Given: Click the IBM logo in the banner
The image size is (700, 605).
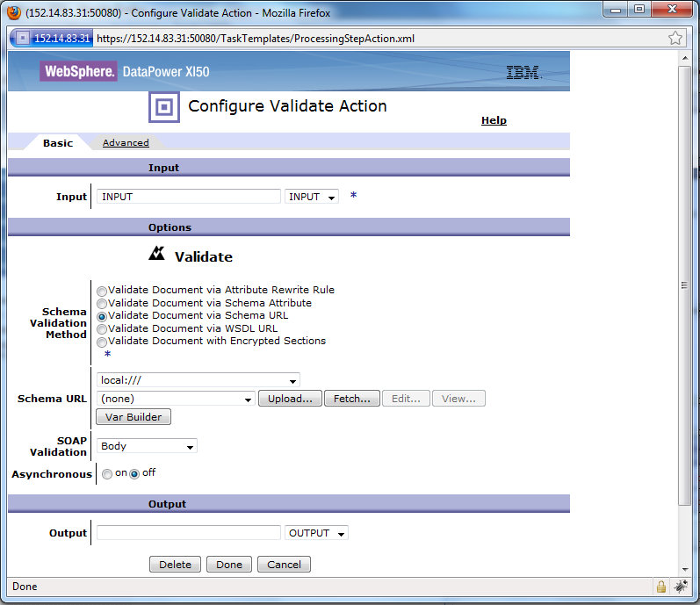Looking at the screenshot, I should pyautogui.click(x=523, y=72).
